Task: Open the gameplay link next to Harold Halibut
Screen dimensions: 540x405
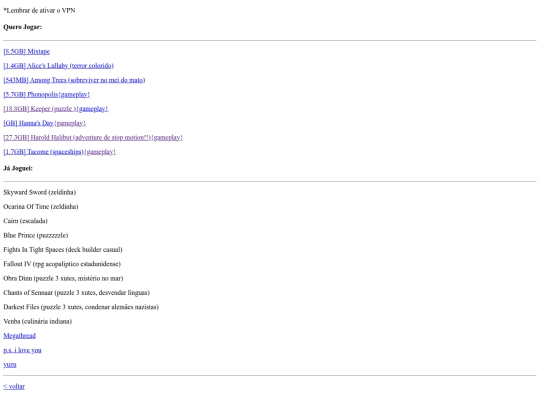Action: pyautogui.click(x=167, y=138)
